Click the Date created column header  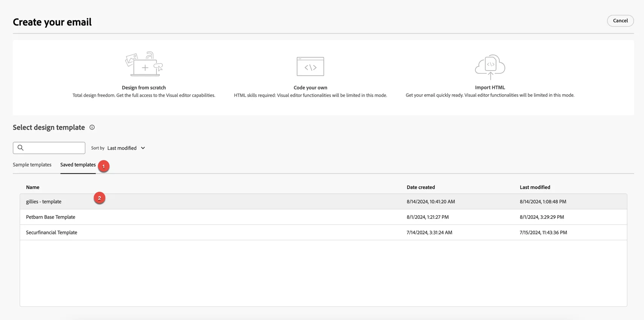point(421,187)
